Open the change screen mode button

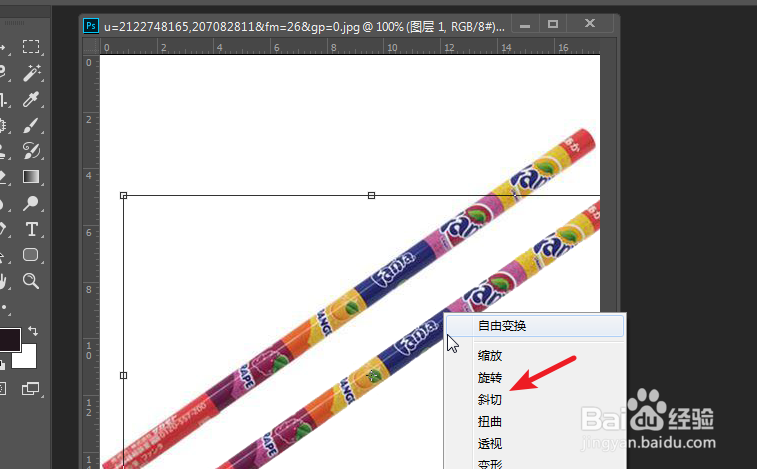(x=31, y=388)
